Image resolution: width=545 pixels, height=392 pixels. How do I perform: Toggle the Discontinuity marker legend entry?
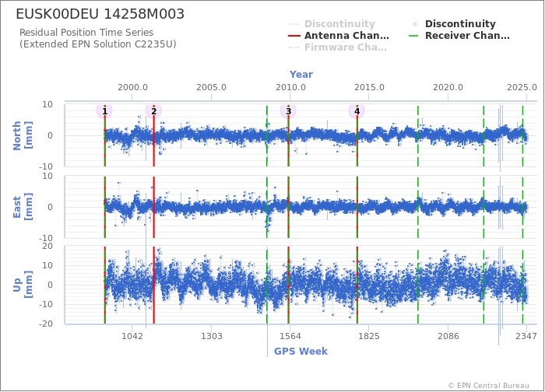(x=454, y=24)
